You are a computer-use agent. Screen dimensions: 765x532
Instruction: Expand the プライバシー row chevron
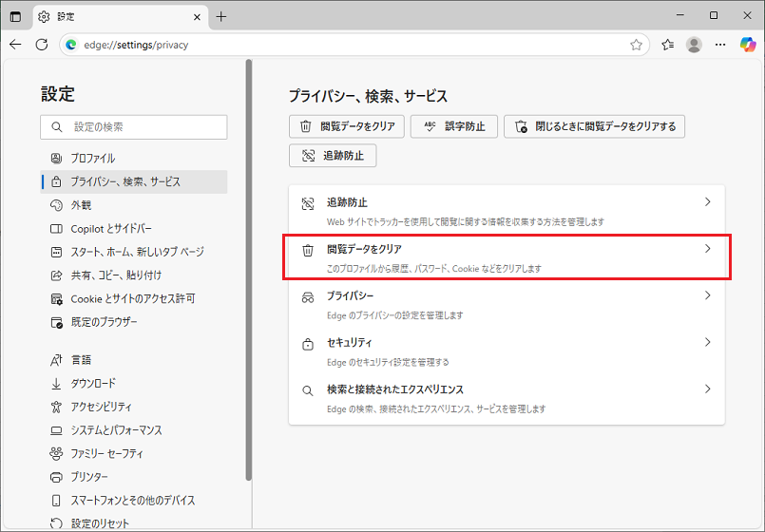click(707, 295)
